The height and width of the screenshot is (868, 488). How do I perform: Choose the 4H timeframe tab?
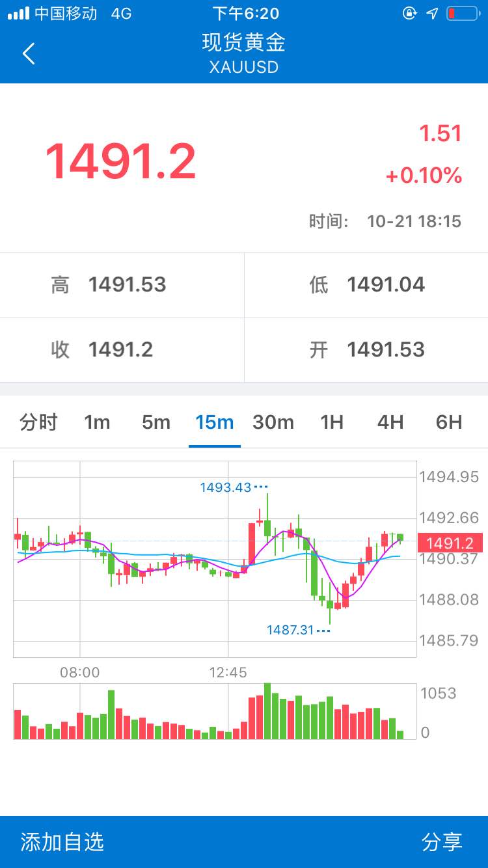390,422
